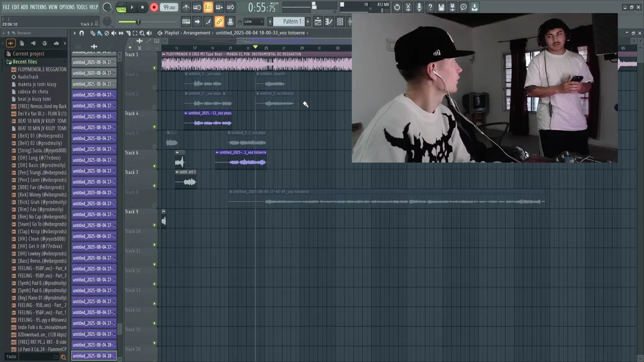Open the HELP menu
Image resolution: width=644 pixels, height=362 pixels.
(x=94, y=7)
